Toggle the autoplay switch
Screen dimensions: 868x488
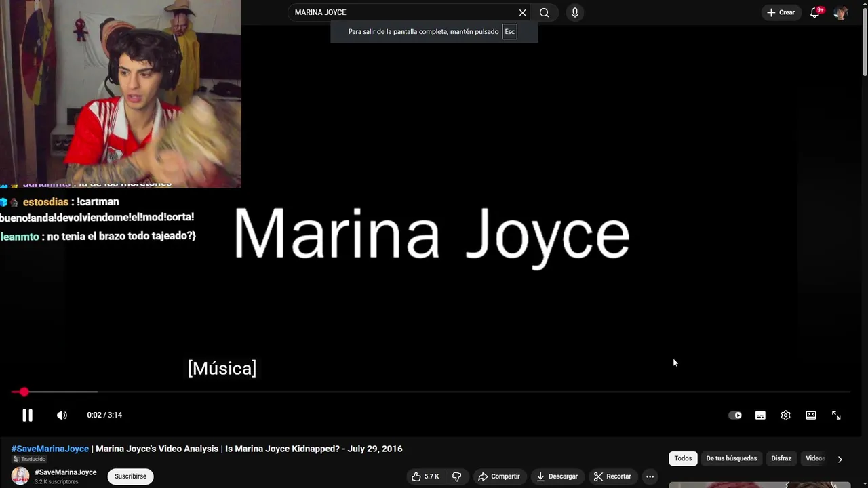click(x=735, y=415)
